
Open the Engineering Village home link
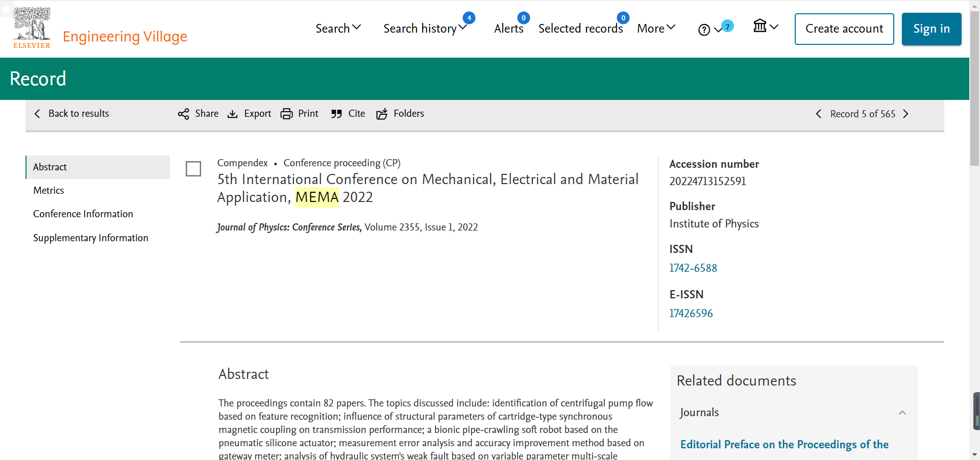click(x=125, y=36)
